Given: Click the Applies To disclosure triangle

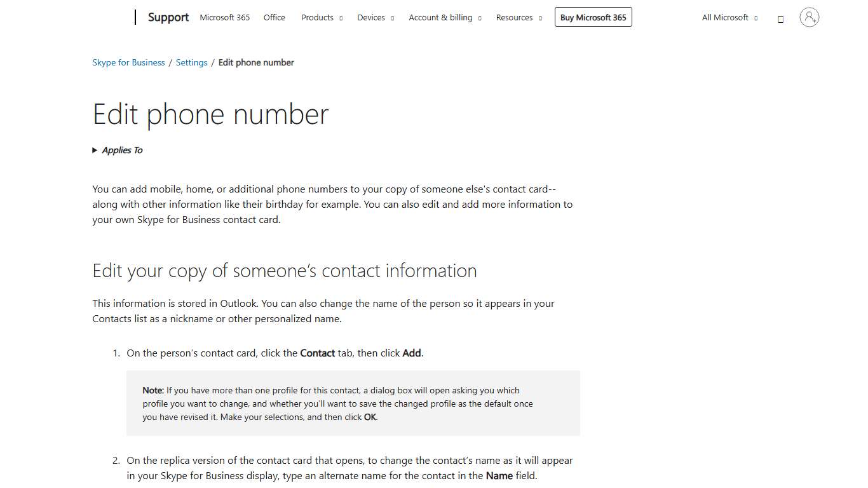Looking at the screenshot, I should pyautogui.click(x=95, y=150).
